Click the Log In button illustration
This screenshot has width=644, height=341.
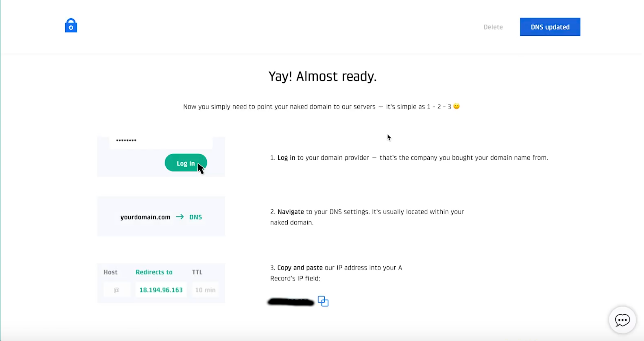(x=186, y=163)
